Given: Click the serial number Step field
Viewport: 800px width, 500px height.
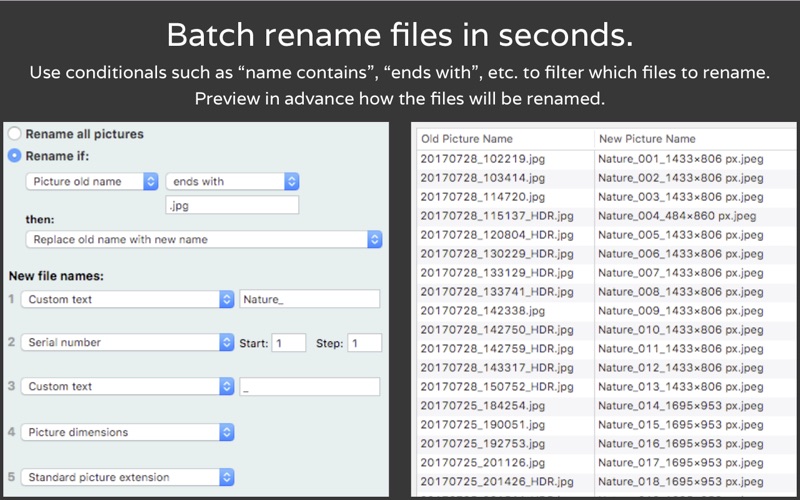Looking at the screenshot, I should 364,343.
